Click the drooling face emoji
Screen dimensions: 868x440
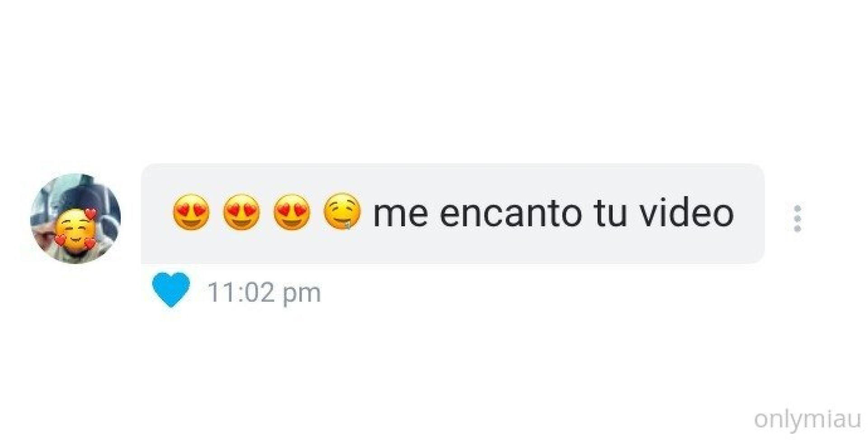pyautogui.click(x=342, y=211)
